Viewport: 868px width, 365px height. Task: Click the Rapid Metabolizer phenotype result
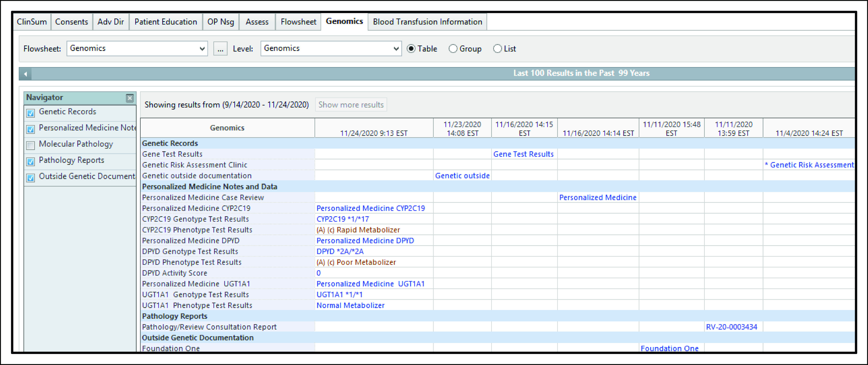coord(358,230)
